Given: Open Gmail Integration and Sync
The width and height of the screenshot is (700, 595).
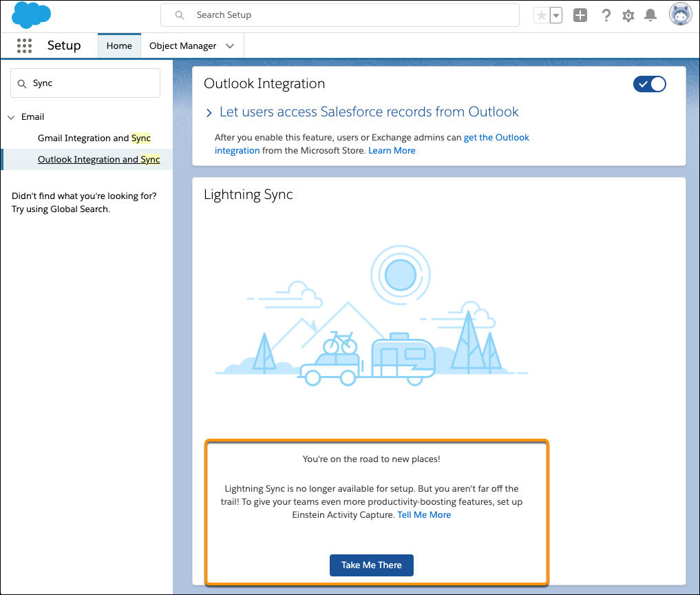Looking at the screenshot, I should [94, 138].
